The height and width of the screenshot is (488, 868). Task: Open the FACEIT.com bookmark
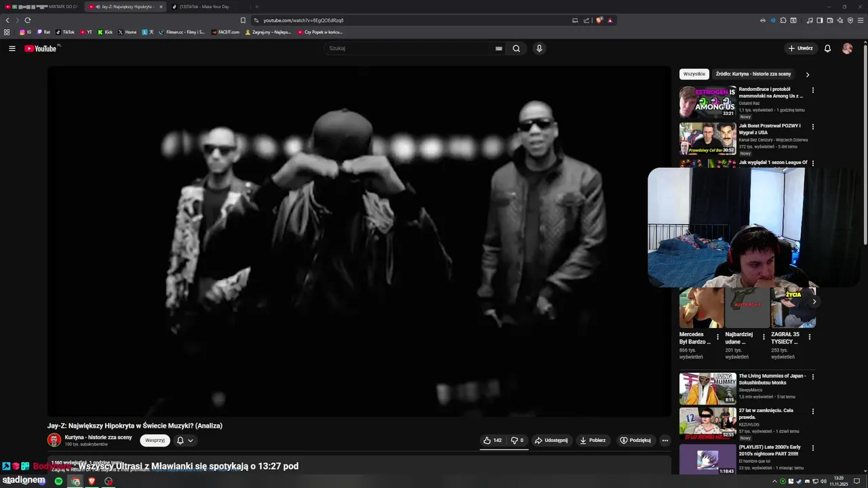click(225, 32)
